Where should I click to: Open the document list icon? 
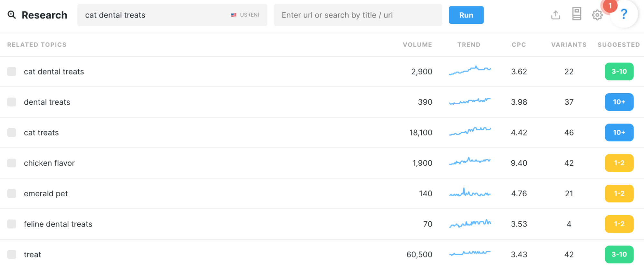pyautogui.click(x=577, y=14)
